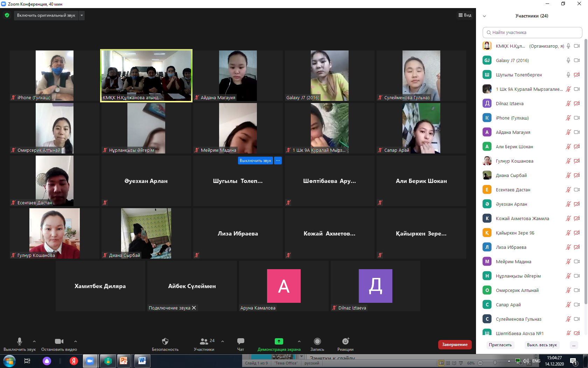Stop video with the camera button
Viewport: 588px width, 368px height.
point(59,341)
